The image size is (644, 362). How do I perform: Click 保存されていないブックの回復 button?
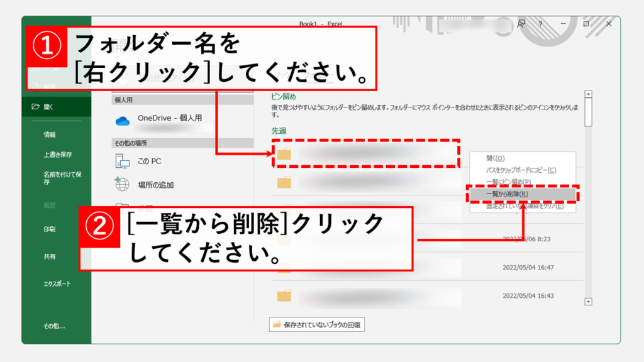click(x=317, y=325)
